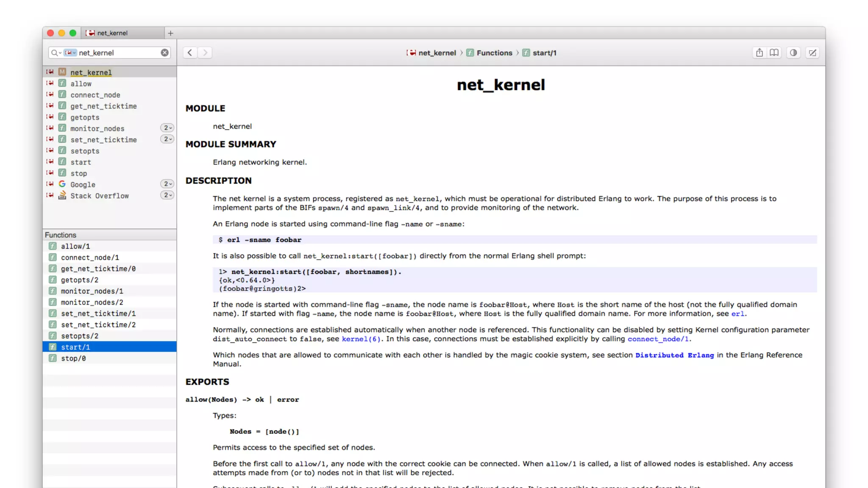Open the connect_node/1 link in description
The image size is (868, 488).
658,339
